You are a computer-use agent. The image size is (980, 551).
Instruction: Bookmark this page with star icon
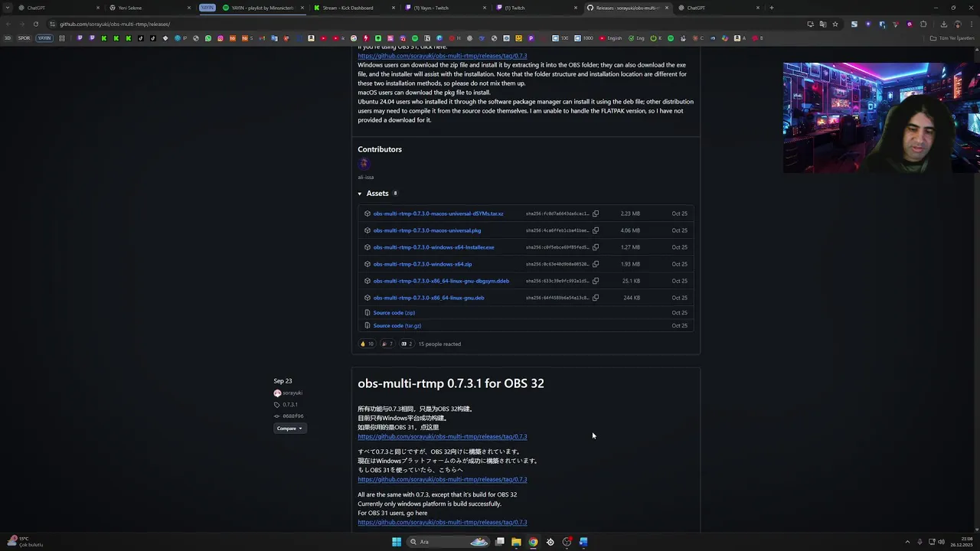[x=835, y=24]
